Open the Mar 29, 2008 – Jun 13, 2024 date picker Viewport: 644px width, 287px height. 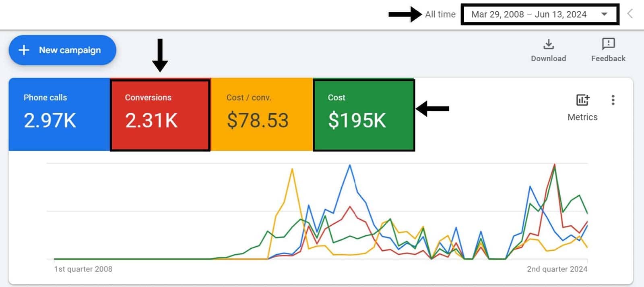pos(528,15)
